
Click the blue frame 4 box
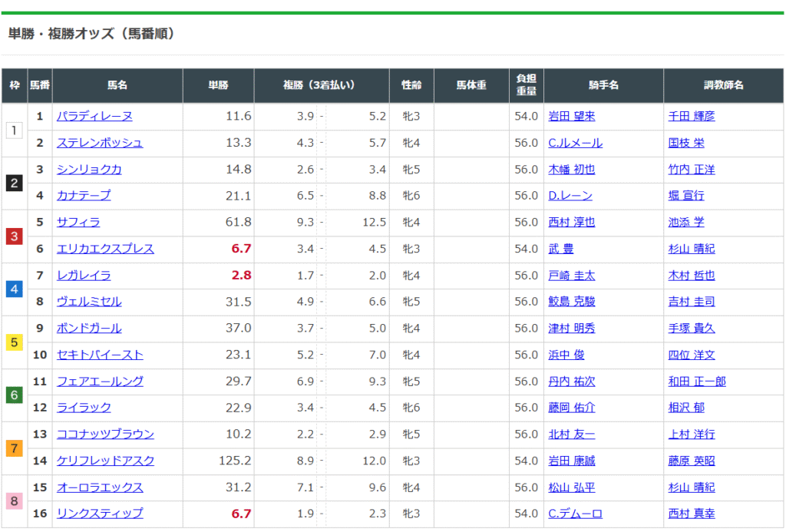coord(14,289)
